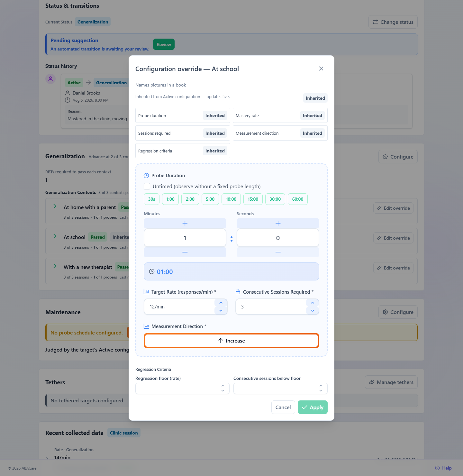Toggle Measurement direction Inherited badge

coord(313,133)
